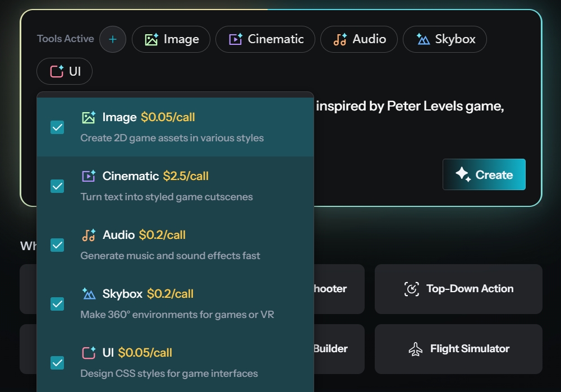
Task: Click the Cinematic chip's film icon
Action: click(236, 39)
